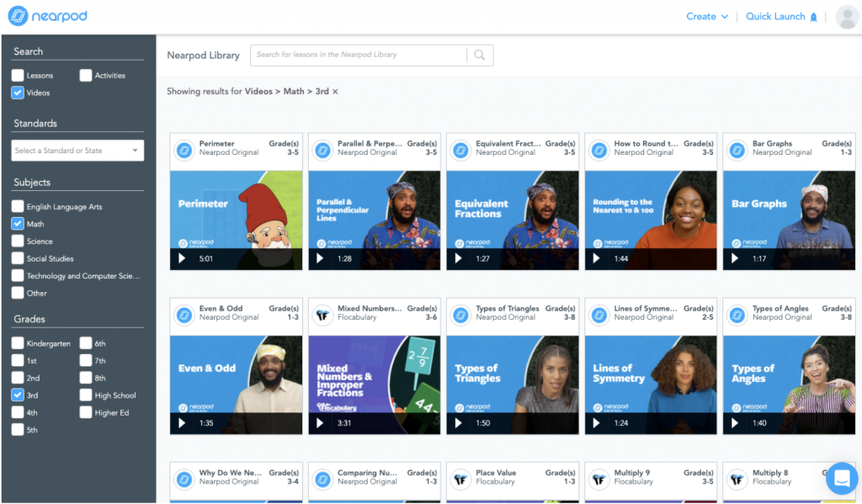The height and width of the screenshot is (504, 862).
Task: Play the Lines of Symmetry video
Action: (x=597, y=422)
